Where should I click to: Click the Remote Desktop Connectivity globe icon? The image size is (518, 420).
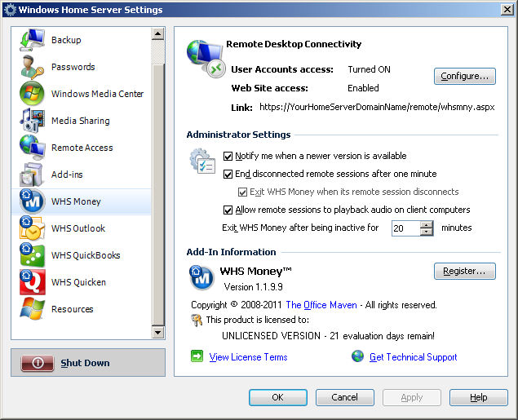206,59
